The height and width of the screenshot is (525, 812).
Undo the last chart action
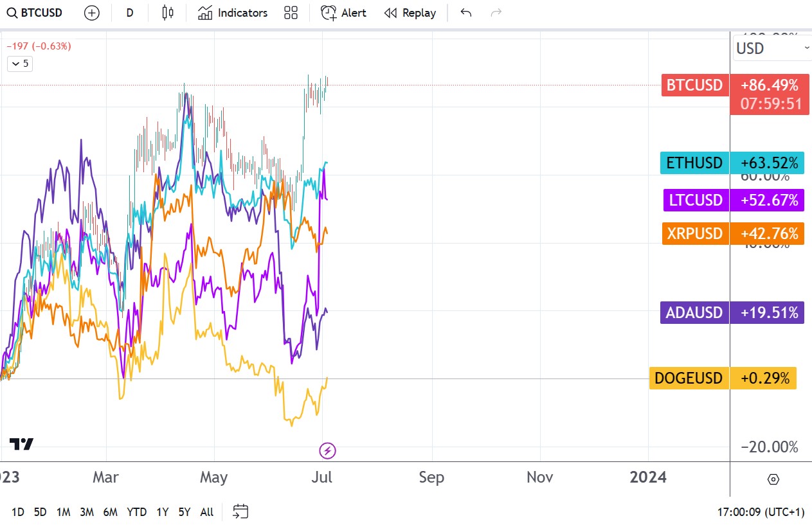[x=466, y=13]
